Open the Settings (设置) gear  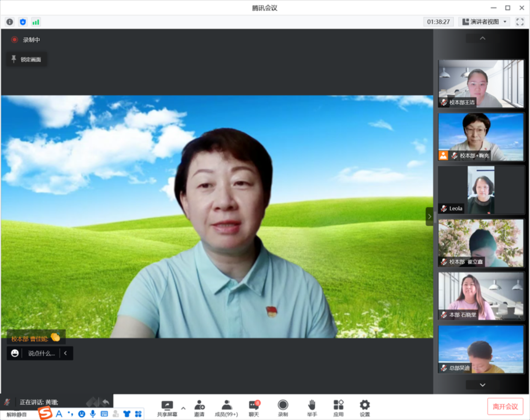(364, 408)
